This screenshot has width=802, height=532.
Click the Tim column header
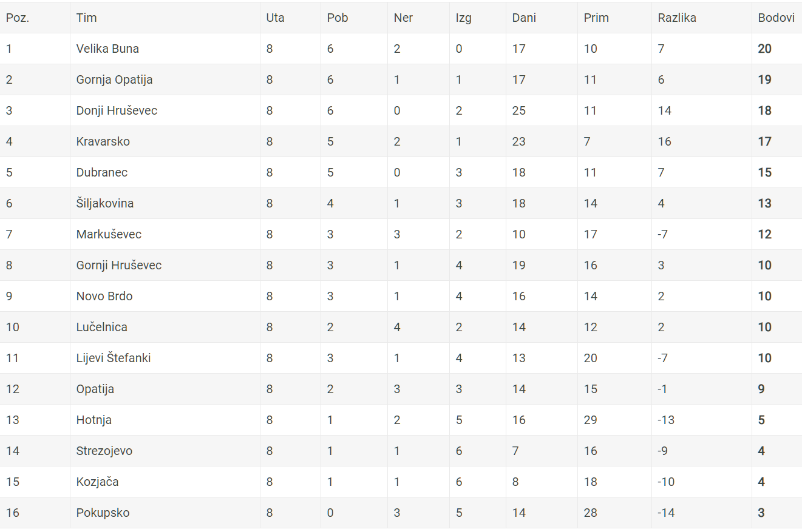pos(86,18)
